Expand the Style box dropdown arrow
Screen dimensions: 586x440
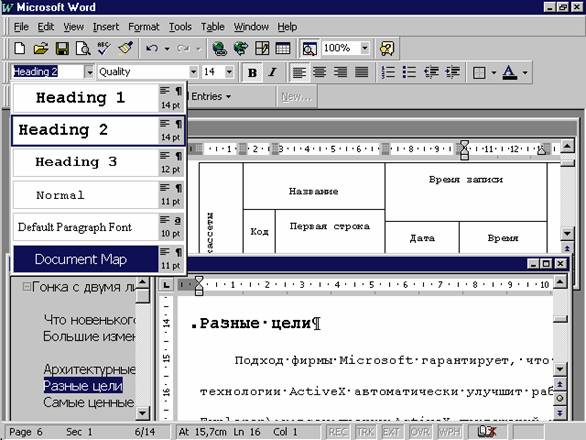(89, 72)
